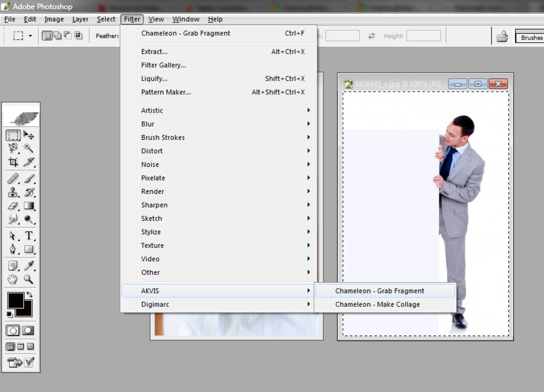Choose Chameleon - Grab Fragment in AKVIS submenu

(385, 291)
